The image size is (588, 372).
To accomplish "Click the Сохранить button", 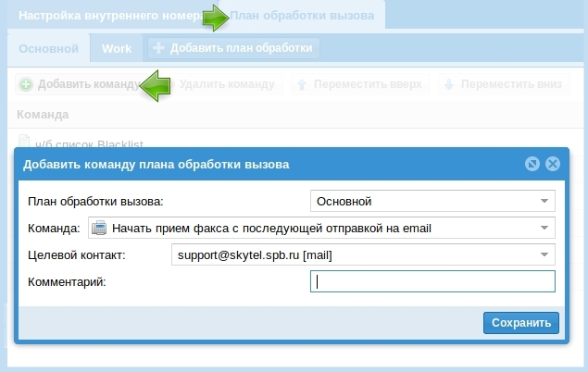I will pyautogui.click(x=521, y=322).
